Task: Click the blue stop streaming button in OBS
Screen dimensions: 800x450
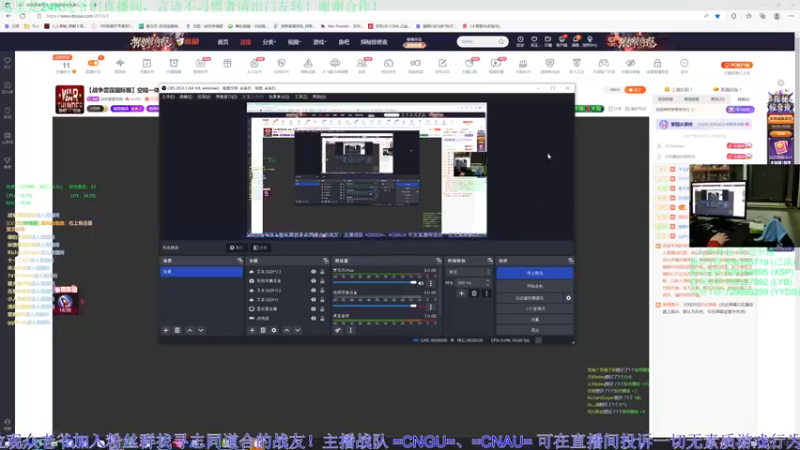Action: [535, 273]
